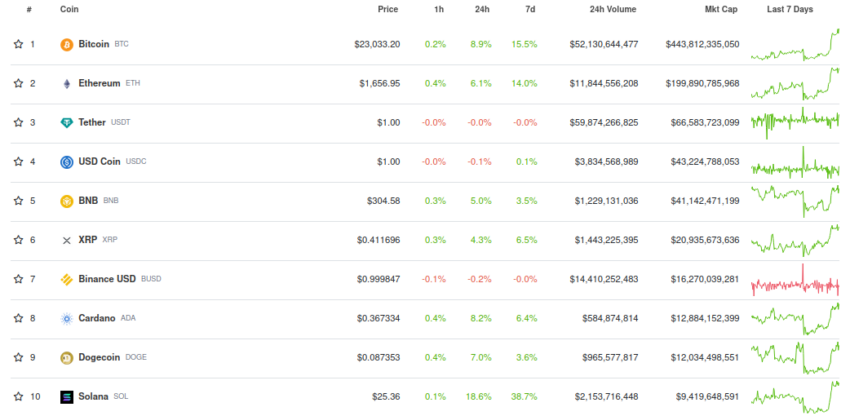Open Bitcoin's last 7 days sparkline chart
Image resolution: width=850 pixels, height=416 pixels.
795,45
